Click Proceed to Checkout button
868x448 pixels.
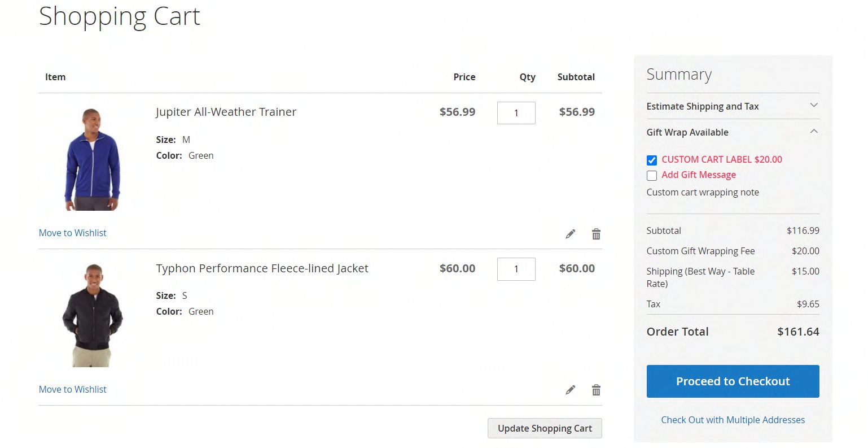click(x=733, y=381)
